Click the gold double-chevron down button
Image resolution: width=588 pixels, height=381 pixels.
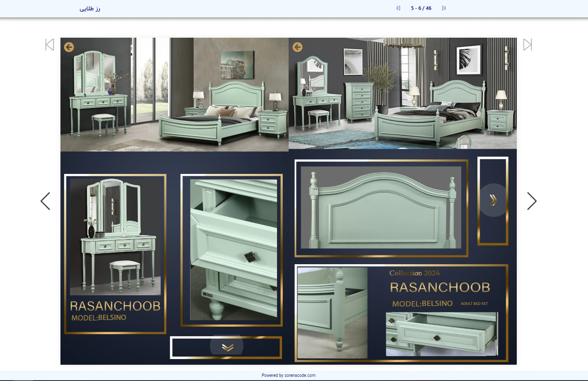(227, 347)
